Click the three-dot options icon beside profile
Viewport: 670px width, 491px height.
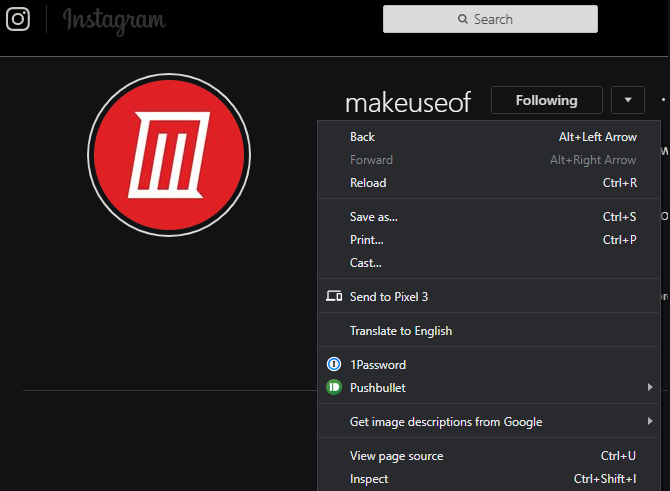pos(662,100)
